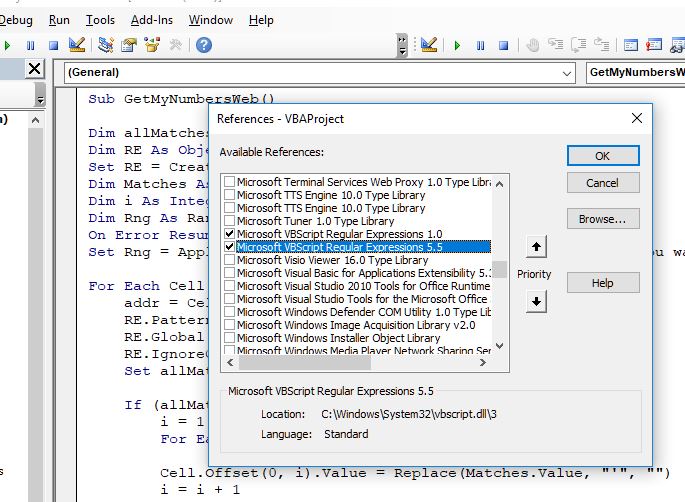Viewport: 685px width, 502px height.
Task: Click Reset on the Debug toolbar
Action: (503, 45)
